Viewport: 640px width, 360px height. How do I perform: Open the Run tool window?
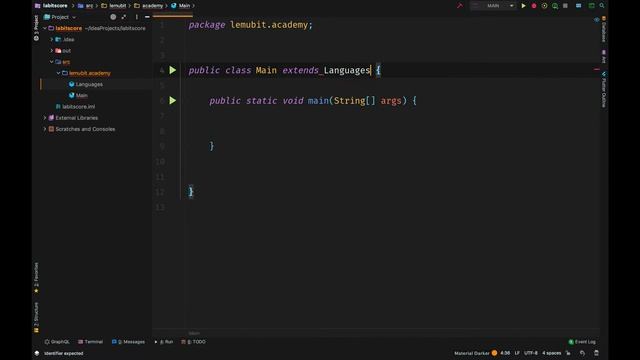[164, 342]
